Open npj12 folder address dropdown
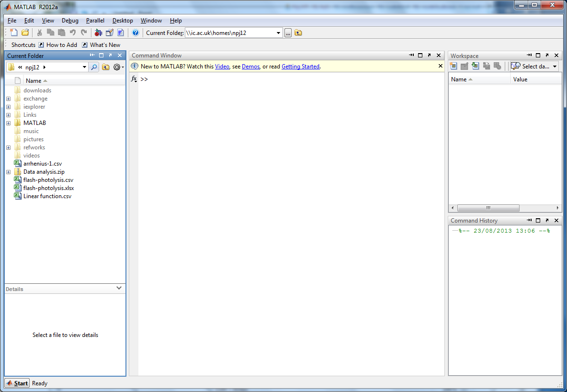Screen dimensions: 567x392 point(84,67)
